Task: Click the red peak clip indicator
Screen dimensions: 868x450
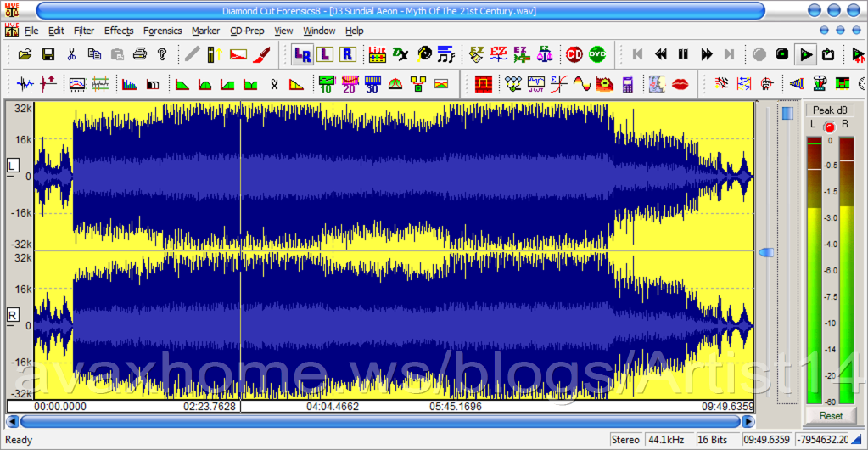Action: [829, 127]
